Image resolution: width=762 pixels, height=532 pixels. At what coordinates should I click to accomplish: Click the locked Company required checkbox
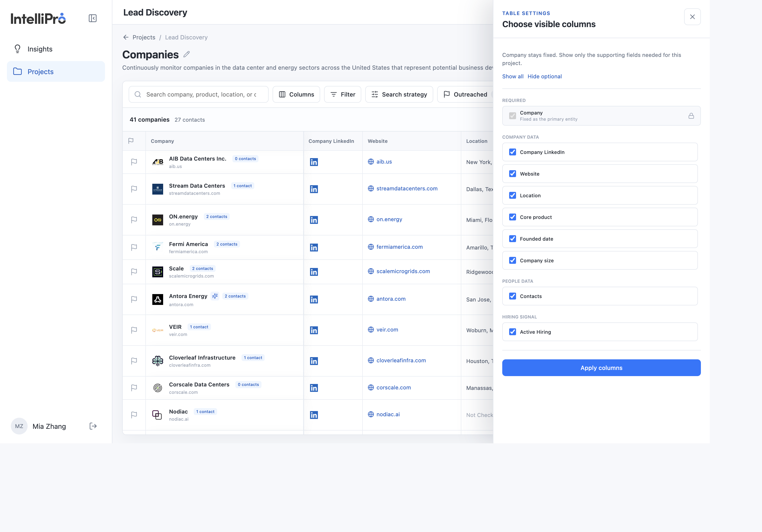[513, 116]
